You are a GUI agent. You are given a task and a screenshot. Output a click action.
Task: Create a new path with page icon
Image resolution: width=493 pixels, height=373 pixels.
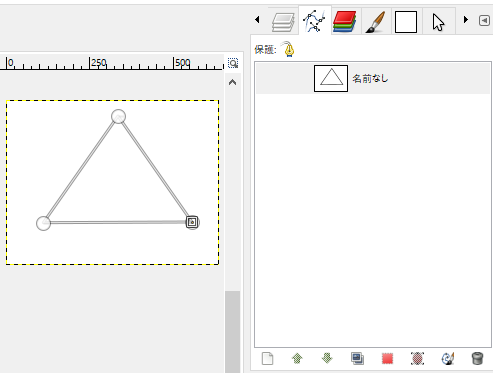pos(267,359)
